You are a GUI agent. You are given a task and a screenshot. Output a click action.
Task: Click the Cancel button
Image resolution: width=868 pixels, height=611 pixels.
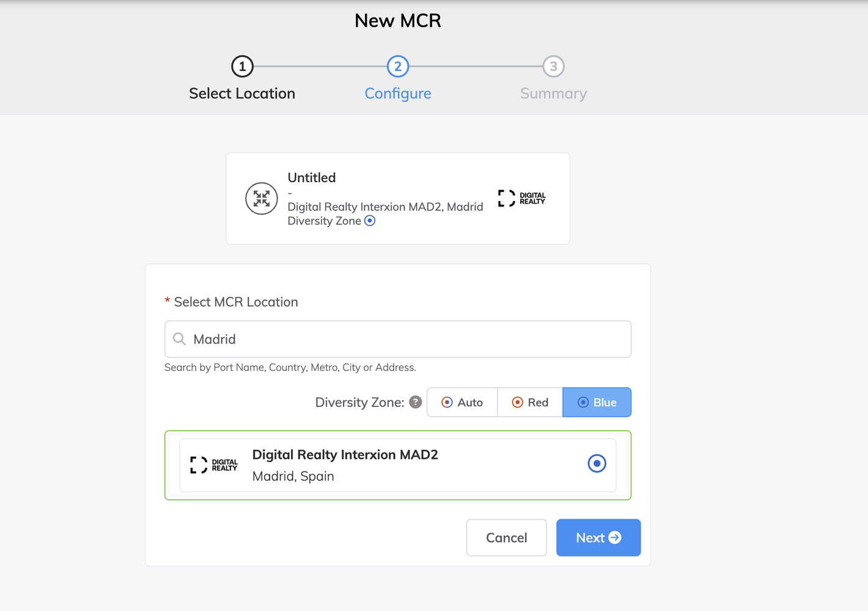pos(507,538)
